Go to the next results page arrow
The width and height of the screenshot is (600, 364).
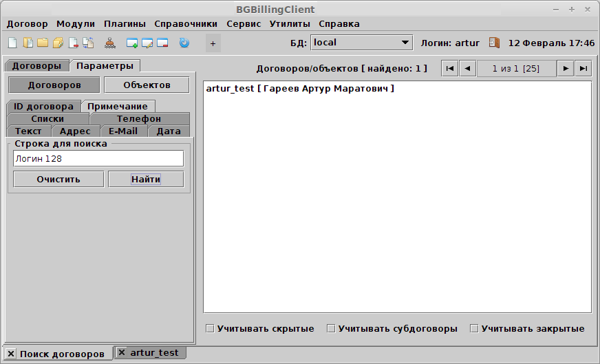tap(566, 68)
